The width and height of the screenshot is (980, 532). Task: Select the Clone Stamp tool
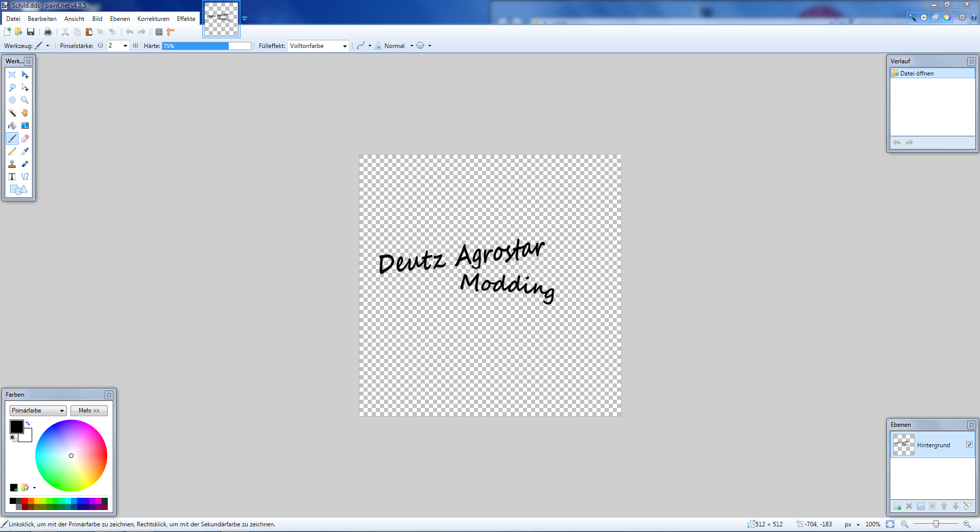tap(12, 164)
